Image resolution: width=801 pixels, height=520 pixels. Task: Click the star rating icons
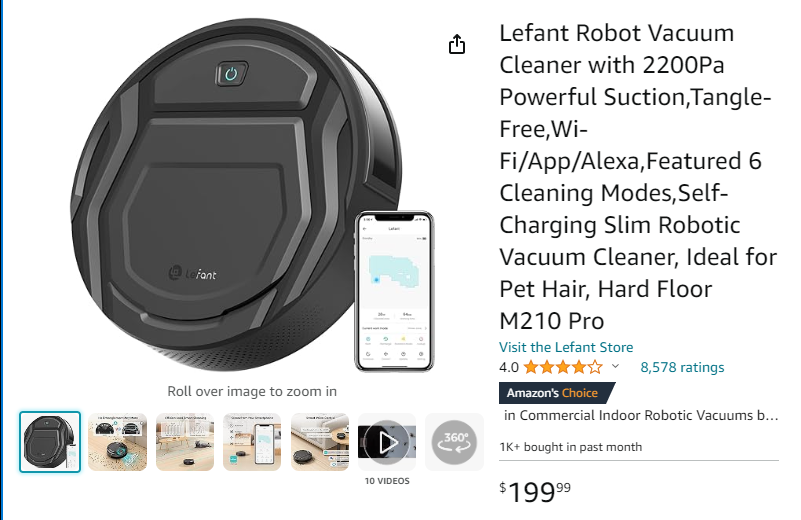click(563, 367)
